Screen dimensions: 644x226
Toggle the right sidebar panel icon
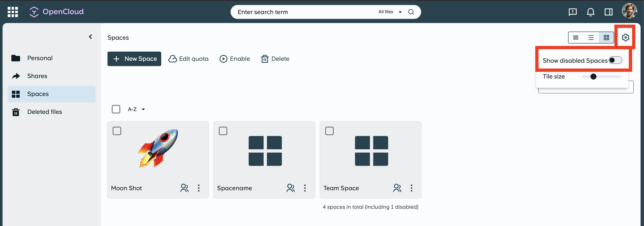pyautogui.click(x=608, y=12)
